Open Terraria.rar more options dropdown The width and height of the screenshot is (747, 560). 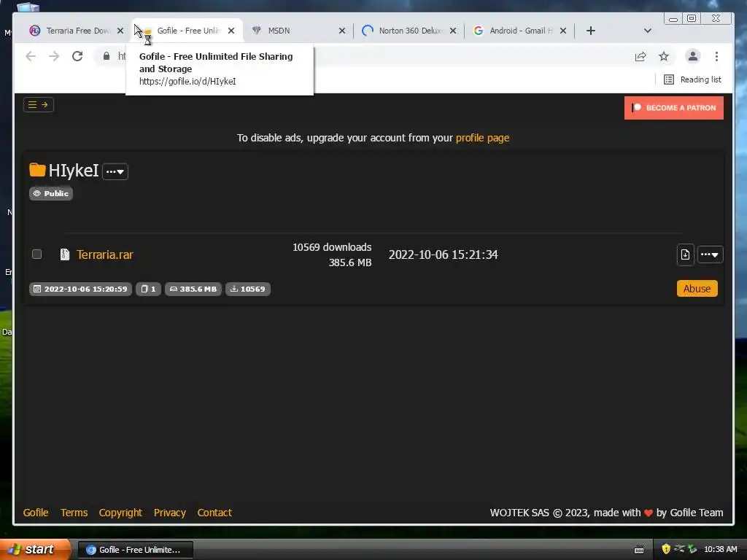tap(710, 254)
